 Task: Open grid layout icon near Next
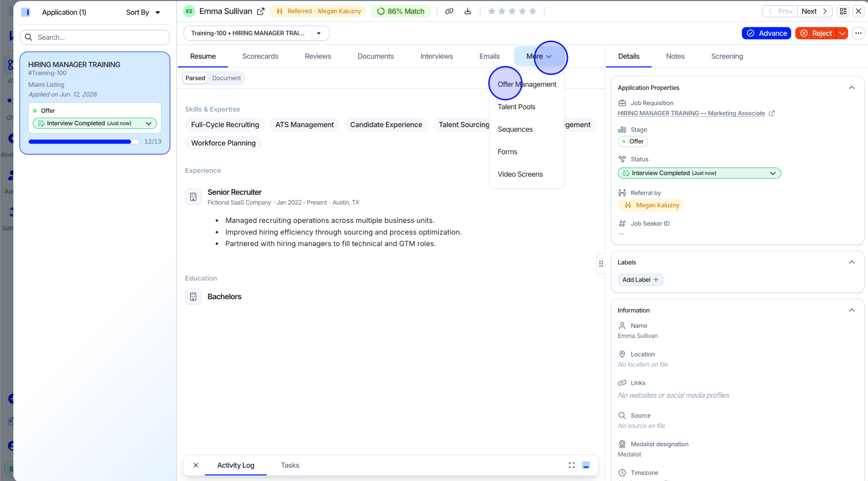(843, 11)
